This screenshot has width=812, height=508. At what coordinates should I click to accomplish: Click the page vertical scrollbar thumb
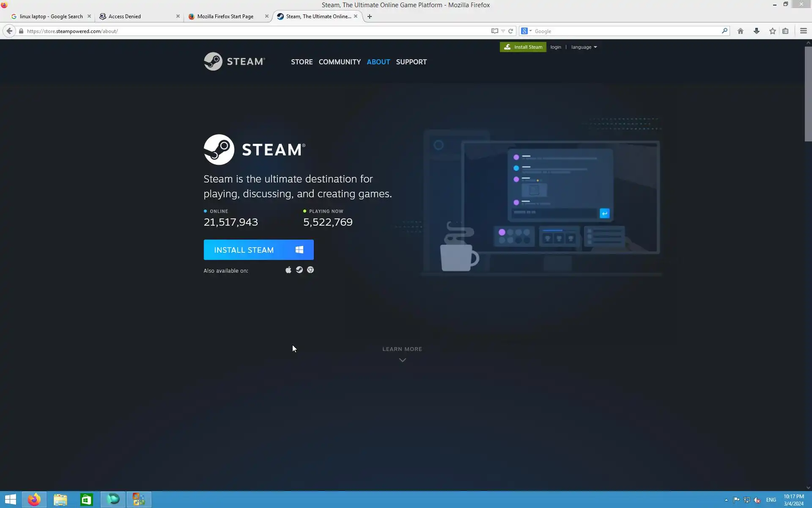coord(808,93)
